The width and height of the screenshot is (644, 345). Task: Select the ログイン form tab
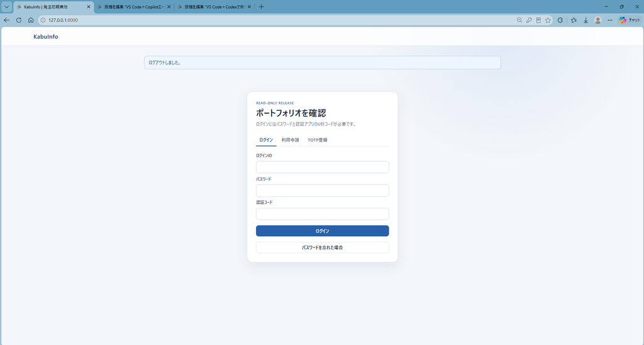click(266, 140)
